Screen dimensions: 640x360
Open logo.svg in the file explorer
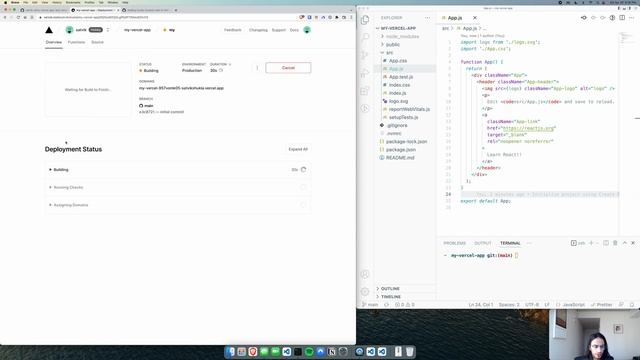(398, 101)
